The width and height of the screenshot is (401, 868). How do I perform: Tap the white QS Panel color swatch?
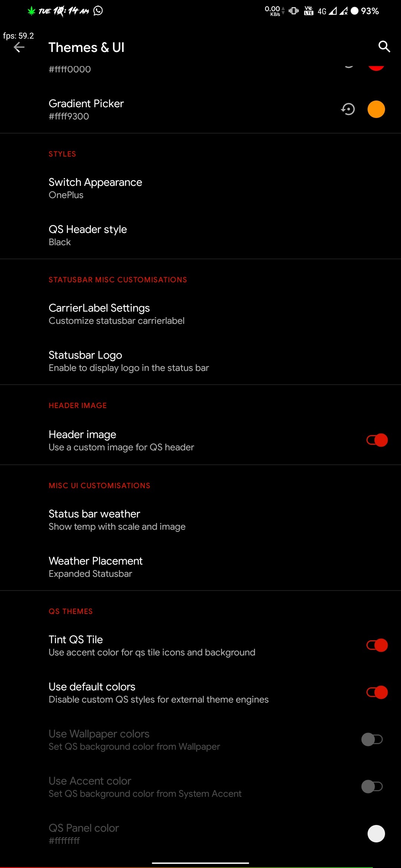(x=376, y=834)
